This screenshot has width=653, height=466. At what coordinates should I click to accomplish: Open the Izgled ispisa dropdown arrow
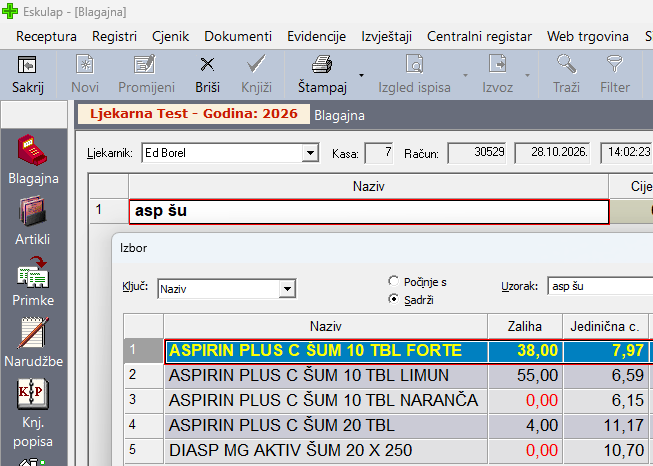(x=465, y=75)
